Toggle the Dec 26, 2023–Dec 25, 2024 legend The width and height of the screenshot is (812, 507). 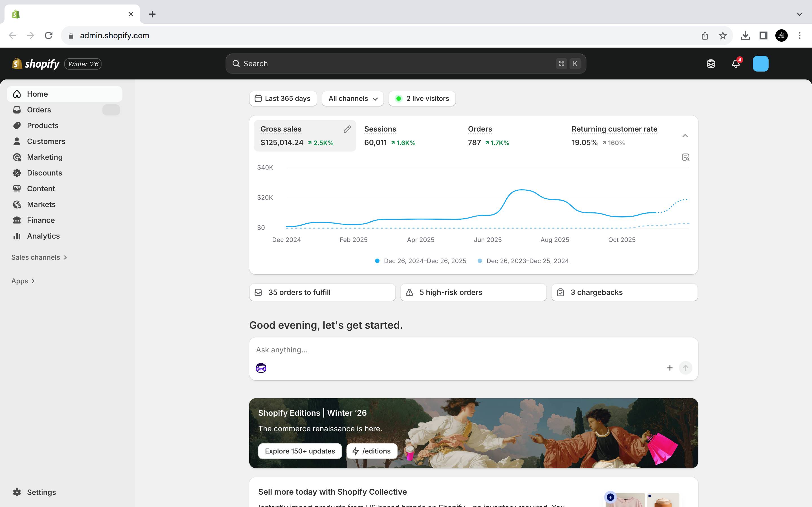pyautogui.click(x=524, y=261)
